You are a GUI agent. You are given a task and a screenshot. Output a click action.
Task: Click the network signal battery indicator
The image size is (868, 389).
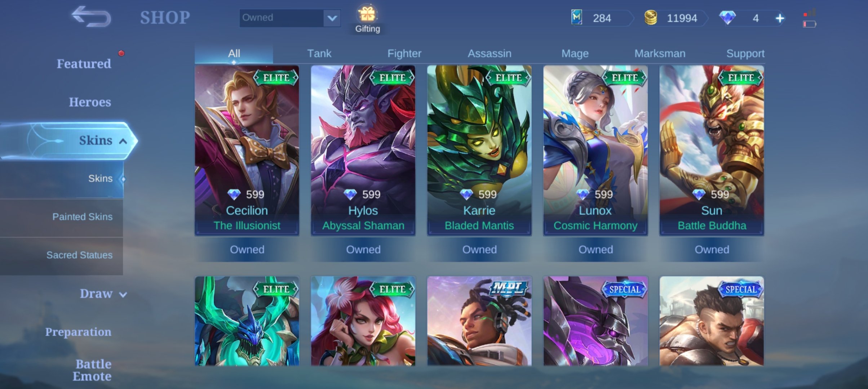810,19
